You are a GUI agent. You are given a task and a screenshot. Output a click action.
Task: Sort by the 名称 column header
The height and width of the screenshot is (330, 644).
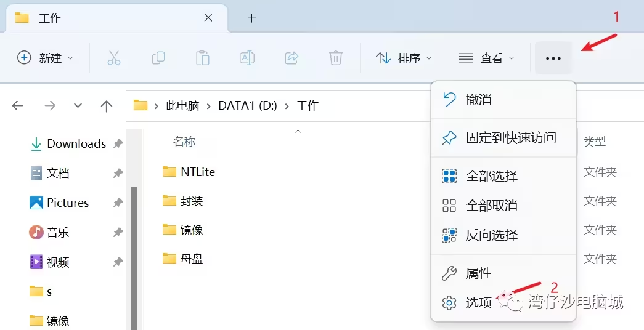click(184, 142)
